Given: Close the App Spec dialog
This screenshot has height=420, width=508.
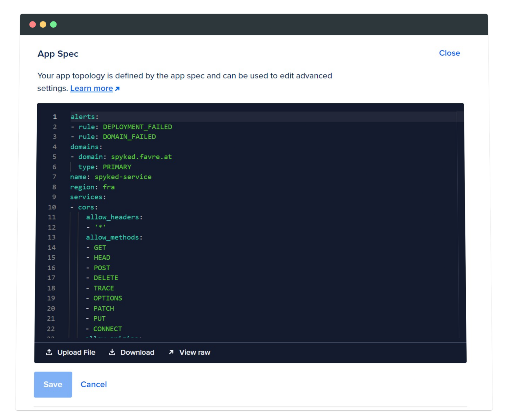Looking at the screenshot, I should coord(449,53).
